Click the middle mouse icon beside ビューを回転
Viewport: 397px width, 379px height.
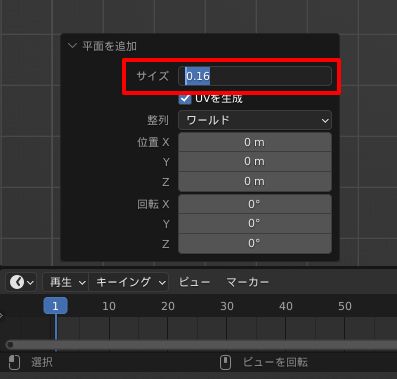click(x=226, y=362)
